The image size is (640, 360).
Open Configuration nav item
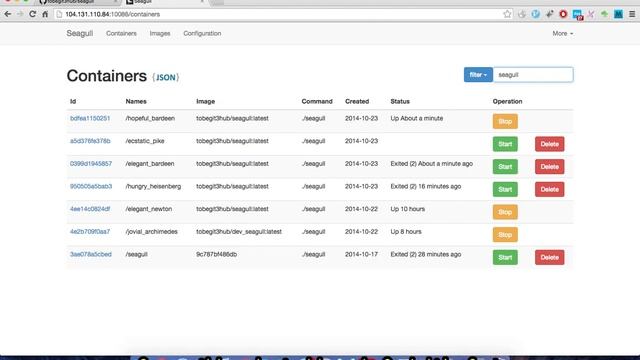coord(202,33)
